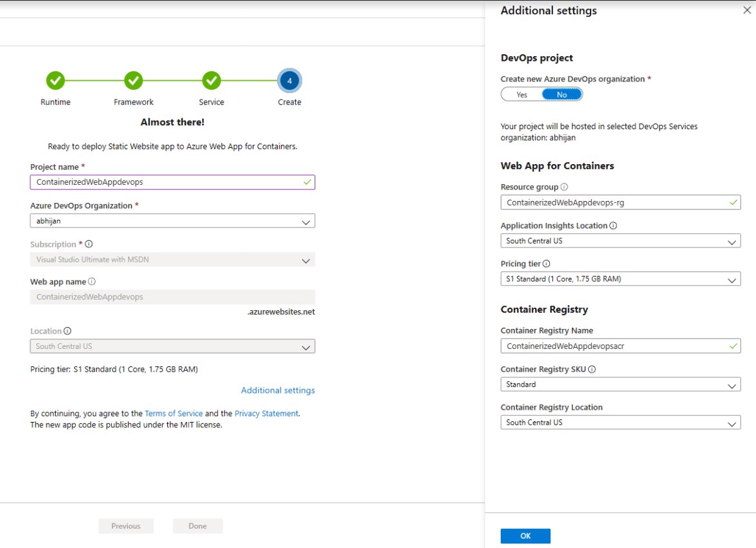The width and height of the screenshot is (756, 548).
Task: Open Container Registry Location dropdown
Action: pyautogui.click(x=620, y=423)
